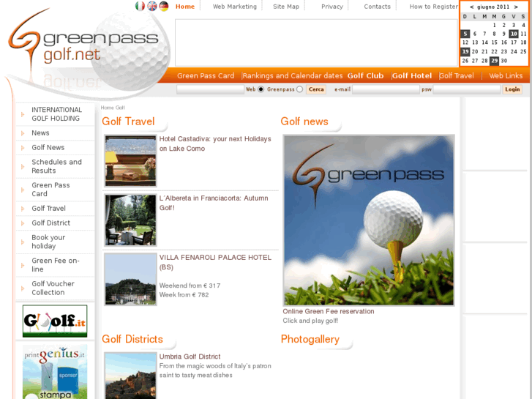532x399 pixels.
Task: Click the Golf Travel section heading
Action: click(128, 122)
